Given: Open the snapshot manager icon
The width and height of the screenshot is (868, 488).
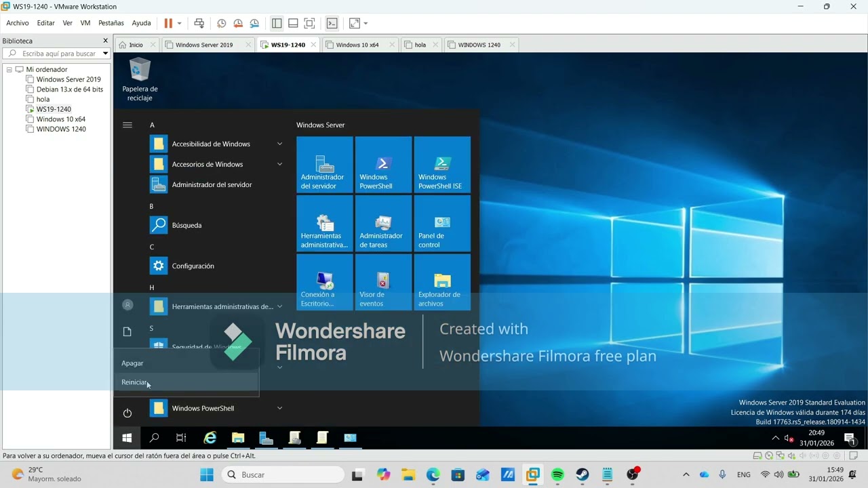Looking at the screenshot, I should (x=254, y=23).
